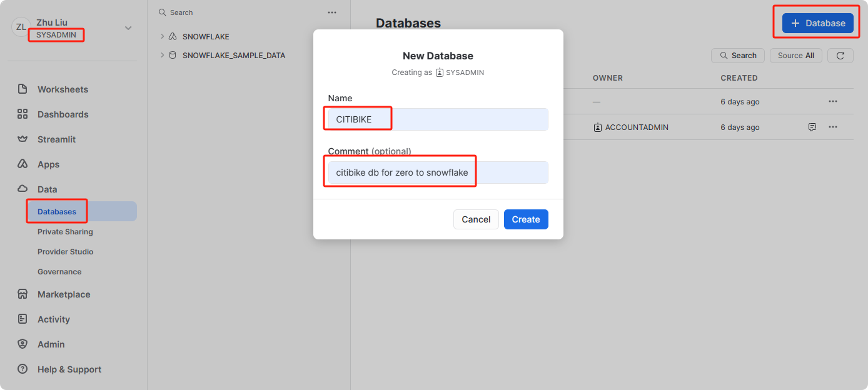Viewport: 868px width, 390px height.
Task: Open the Apps section icon
Action: [23, 164]
